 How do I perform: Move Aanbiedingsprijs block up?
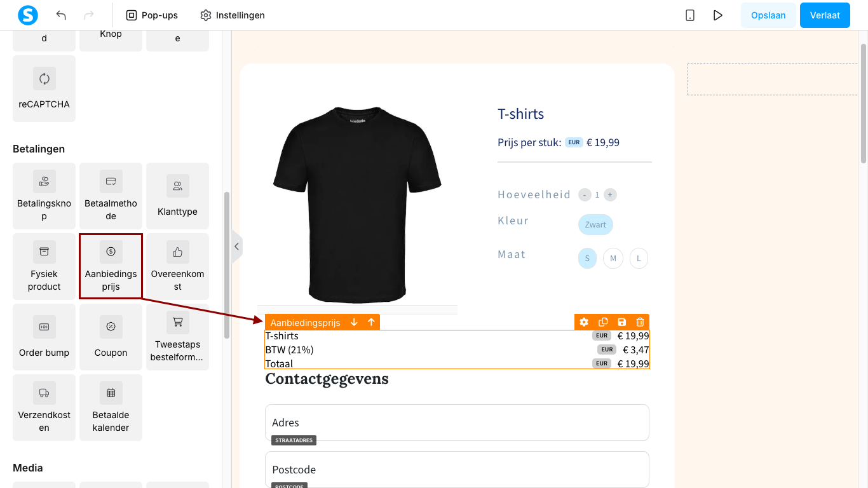click(x=371, y=322)
